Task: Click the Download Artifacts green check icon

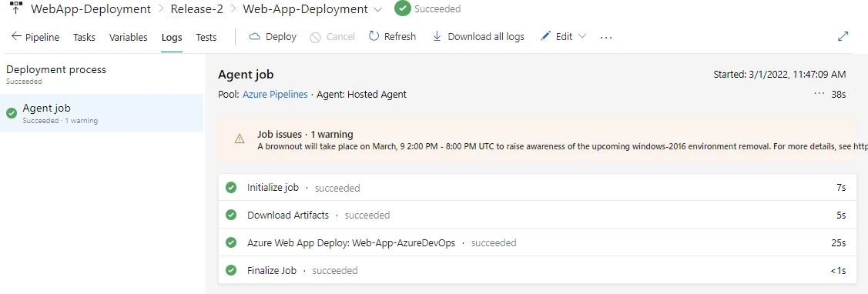Action: [231, 215]
